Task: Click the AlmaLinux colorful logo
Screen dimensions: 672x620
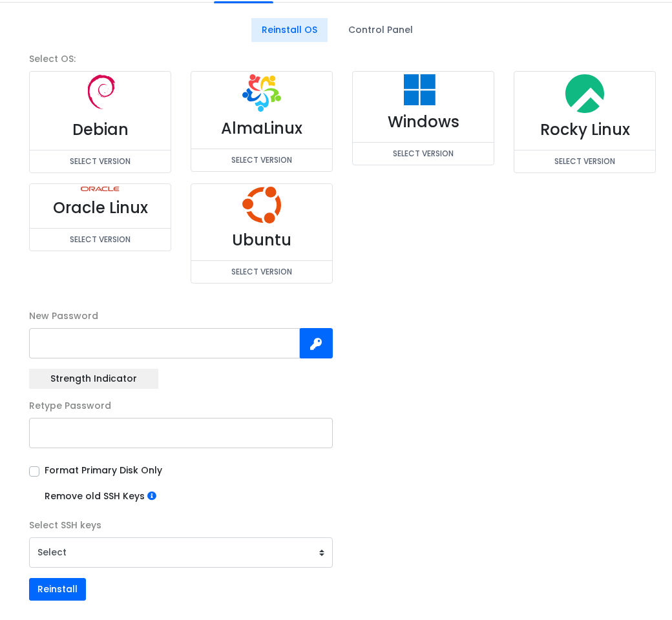Action: point(262,92)
